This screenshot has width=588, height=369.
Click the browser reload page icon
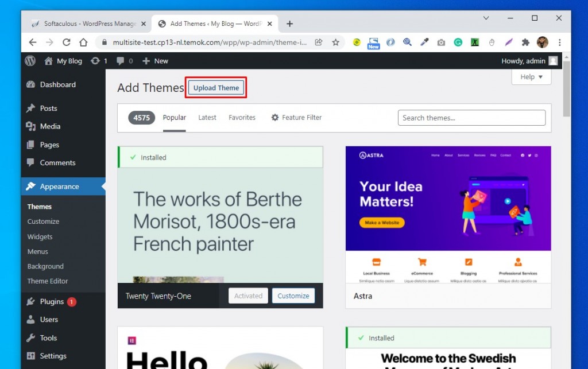(67, 42)
